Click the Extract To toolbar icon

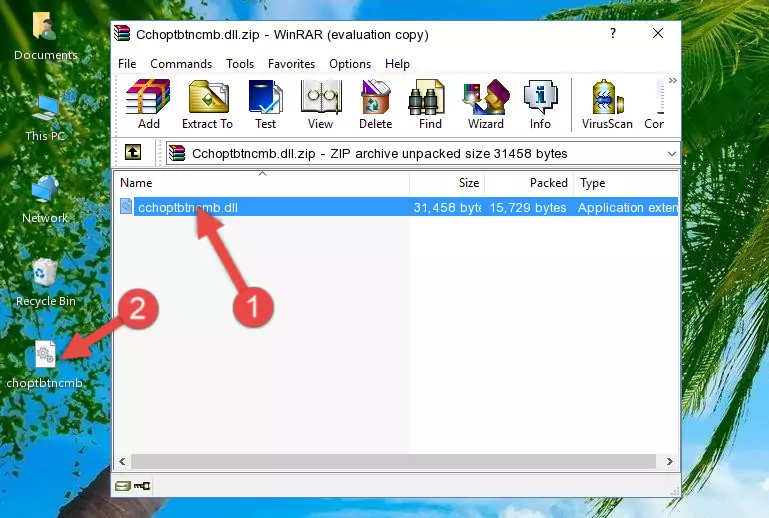pyautogui.click(x=207, y=104)
